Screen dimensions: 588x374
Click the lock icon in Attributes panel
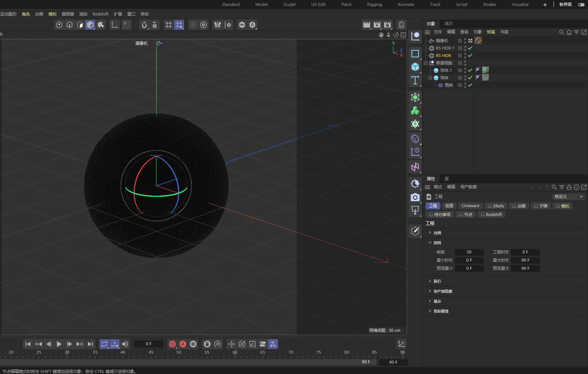pos(569,187)
